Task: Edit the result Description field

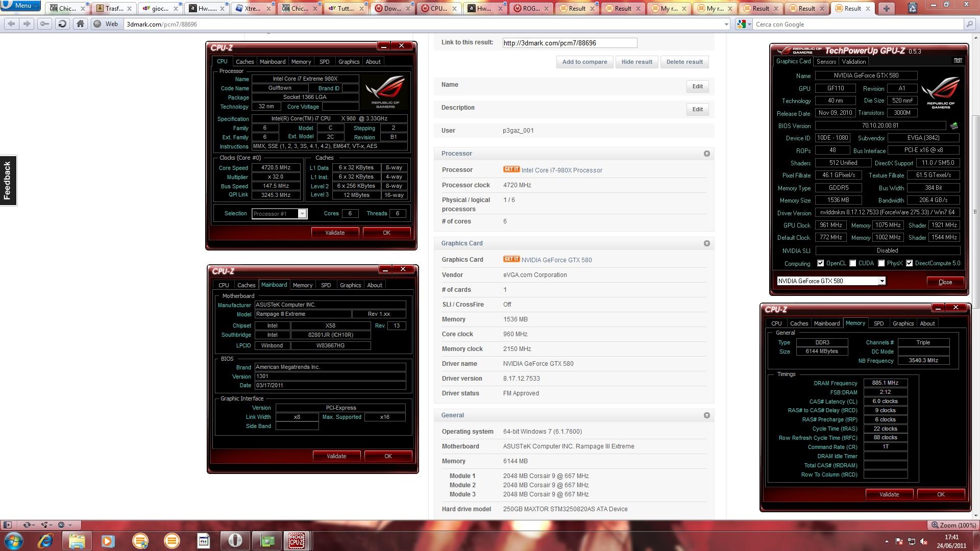Action: click(697, 109)
